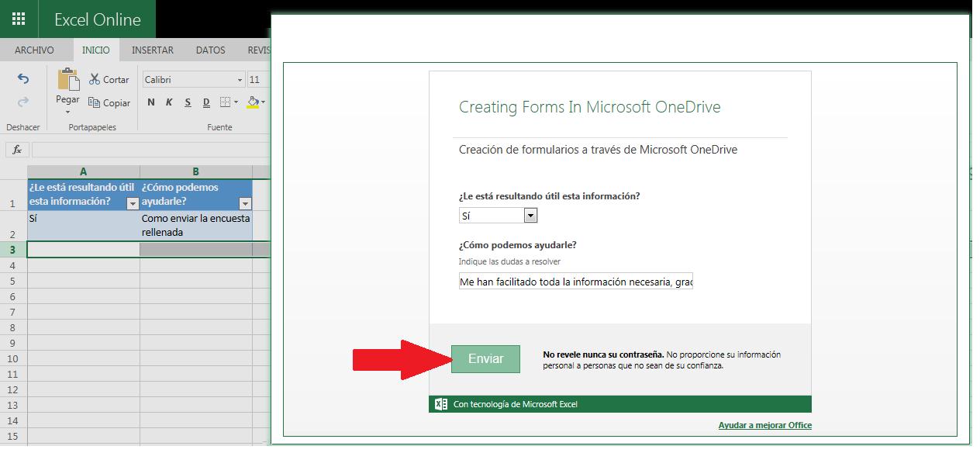Click the formula bar input
The image size is (980, 453).
pos(151,150)
